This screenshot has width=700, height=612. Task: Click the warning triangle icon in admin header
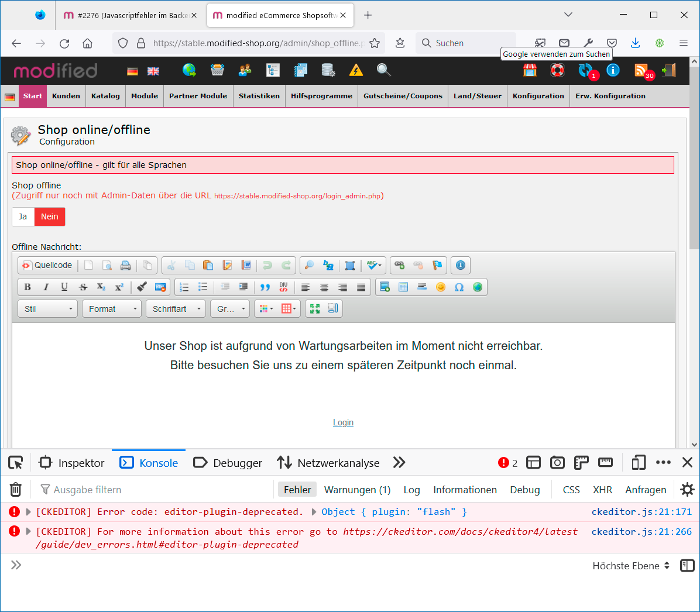coord(356,71)
